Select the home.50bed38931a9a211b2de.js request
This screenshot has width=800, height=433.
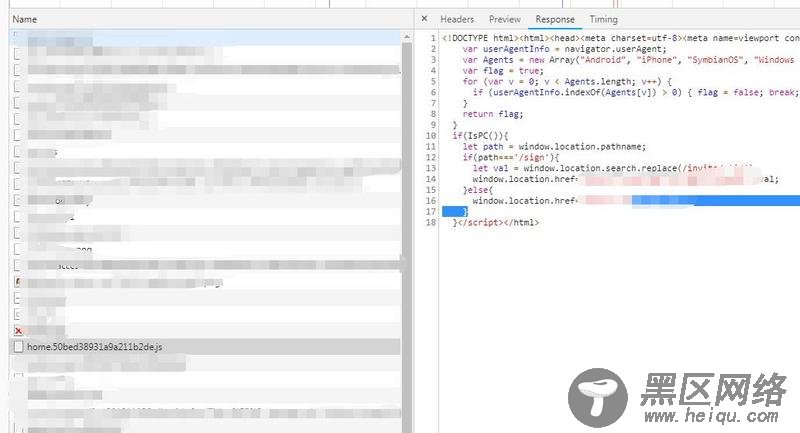coord(205,347)
